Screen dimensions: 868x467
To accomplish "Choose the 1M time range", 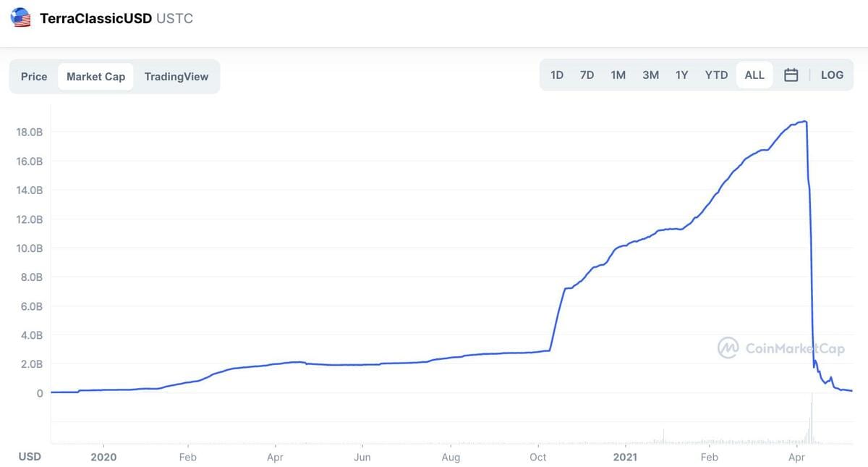I will point(618,75).
